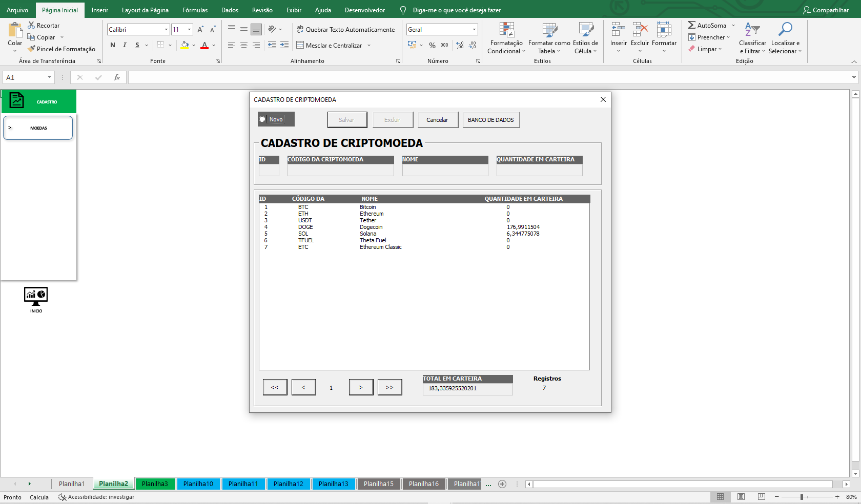The width and height of the screenshot is (861, 504).
Task: Open the Planilha3 sheet tab
Action: pyautogui.click(x=155, y=484)
